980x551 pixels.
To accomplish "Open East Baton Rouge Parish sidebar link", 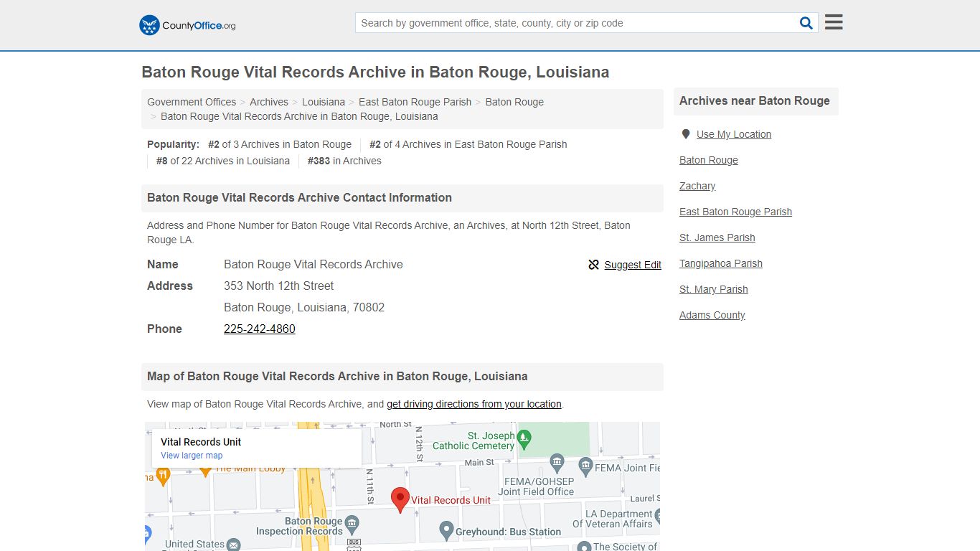I will pos(735,212).
